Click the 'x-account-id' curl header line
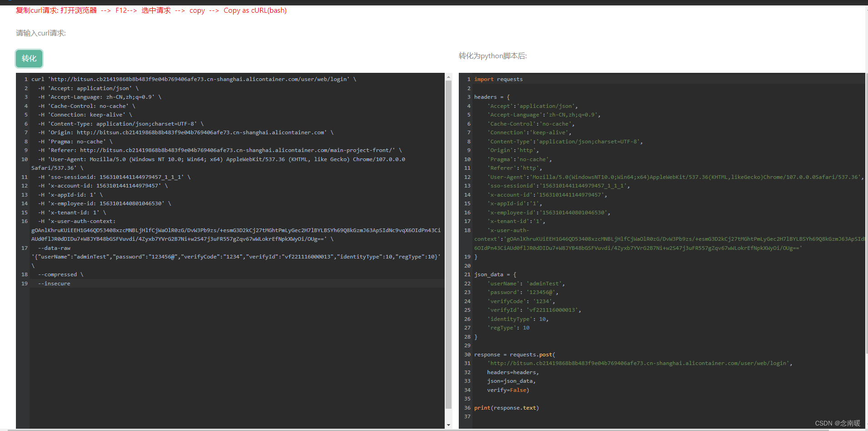 103,186
